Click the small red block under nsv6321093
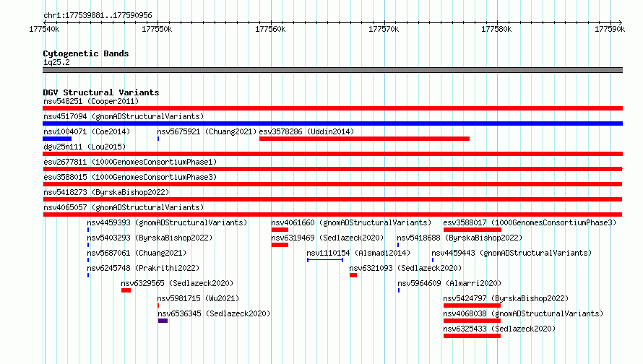This screenshot has width=643, height=364. [x=353, y=275]
